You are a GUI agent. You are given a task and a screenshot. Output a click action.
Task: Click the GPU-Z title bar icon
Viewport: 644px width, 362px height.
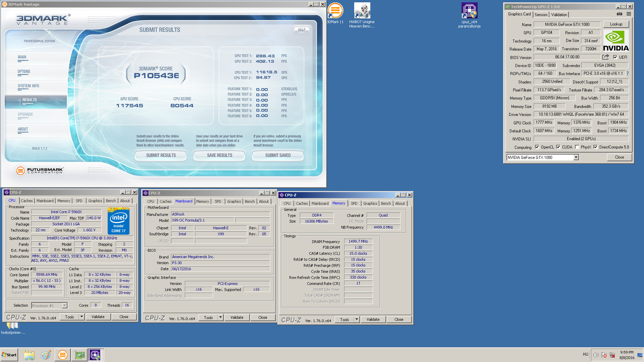[x=508, y=7]
